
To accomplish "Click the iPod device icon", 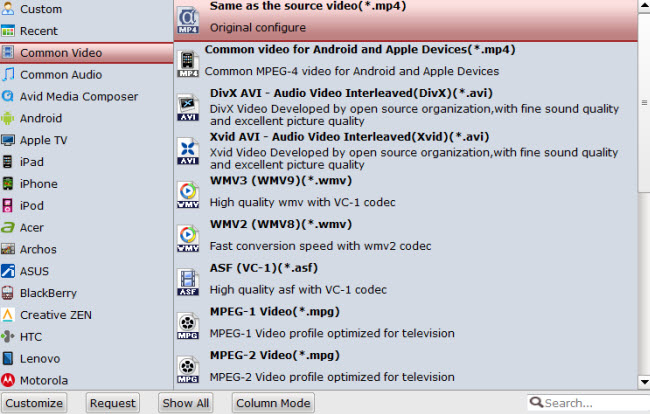I will [7, 206].
